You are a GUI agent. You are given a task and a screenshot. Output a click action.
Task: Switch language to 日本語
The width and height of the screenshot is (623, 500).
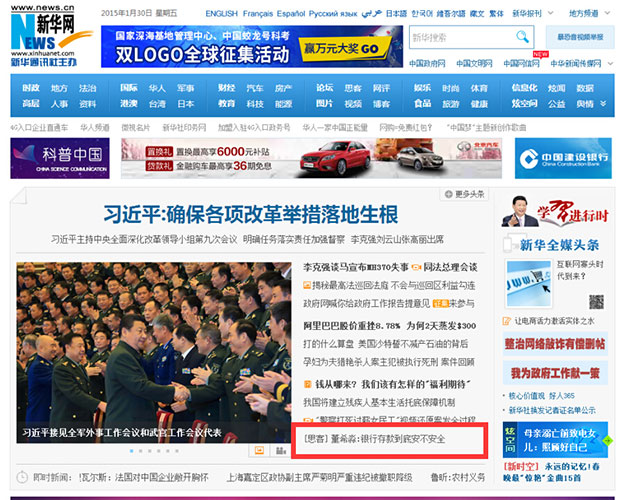click(397, 14)
